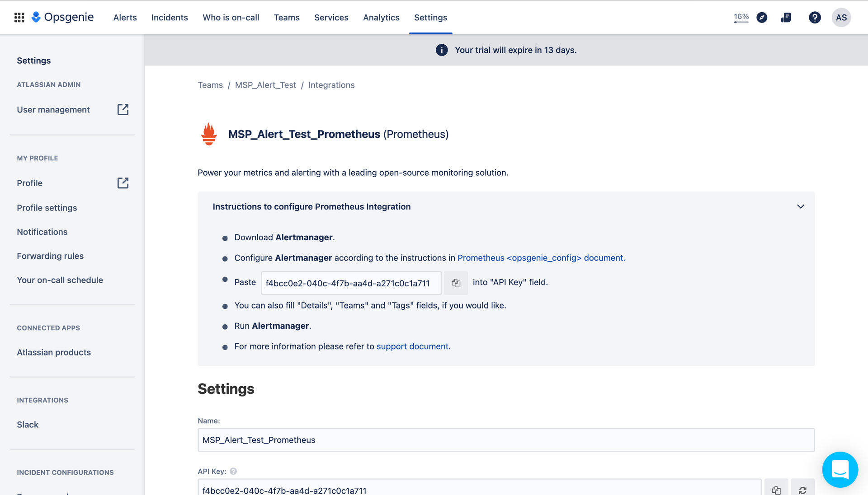This screenshot has height=495, width=868.
Task: Open the AS user avatar menu
Action: pyautogui.click(x=841, y=18)
